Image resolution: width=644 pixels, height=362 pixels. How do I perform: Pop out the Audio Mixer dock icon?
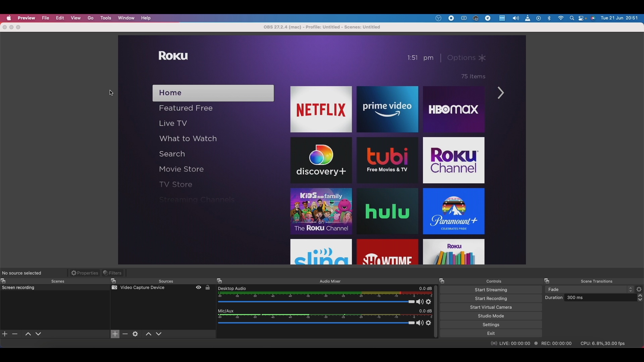pos(220,281)
